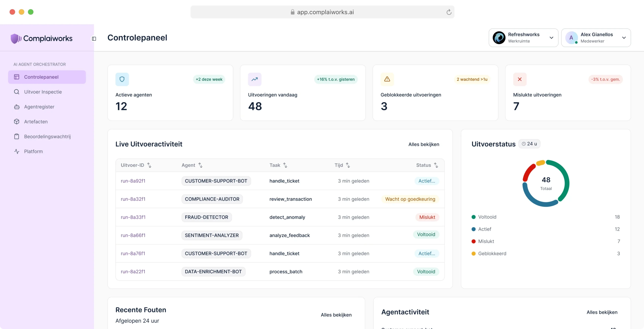Collapse the sidebar using the panel icon
Viewport: 644px width, 329px height.
tap(94, 39)
